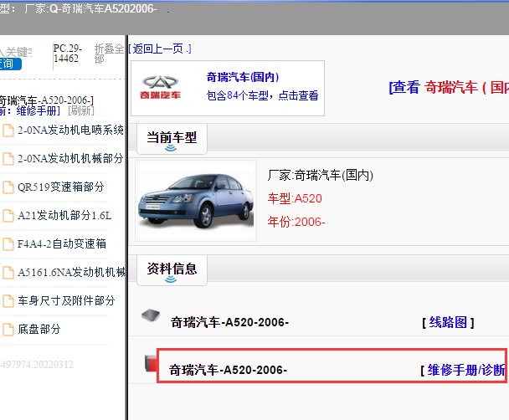This screenshot has width=509, height=420.
Task: Click the 年份:2006- red text
Action: [296, 222]
